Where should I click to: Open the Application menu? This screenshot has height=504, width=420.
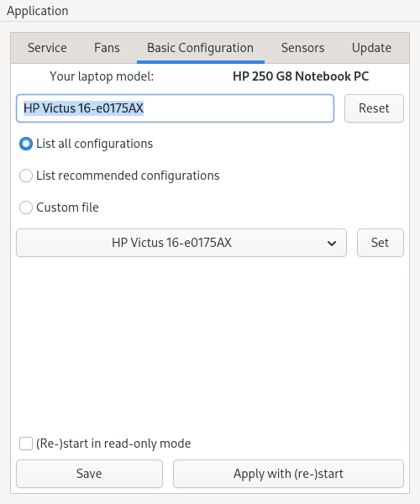point(37,11)
